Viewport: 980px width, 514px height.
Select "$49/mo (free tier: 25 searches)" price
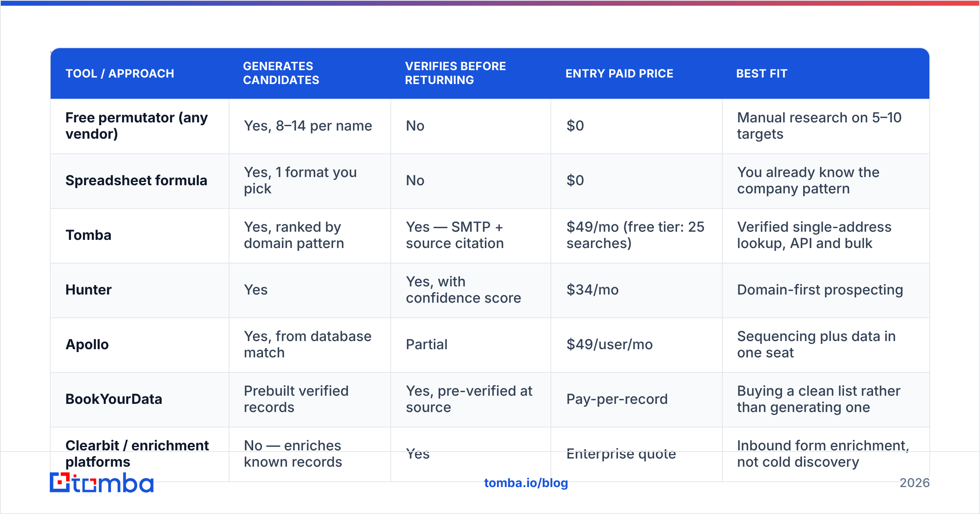tap(635, 235)
